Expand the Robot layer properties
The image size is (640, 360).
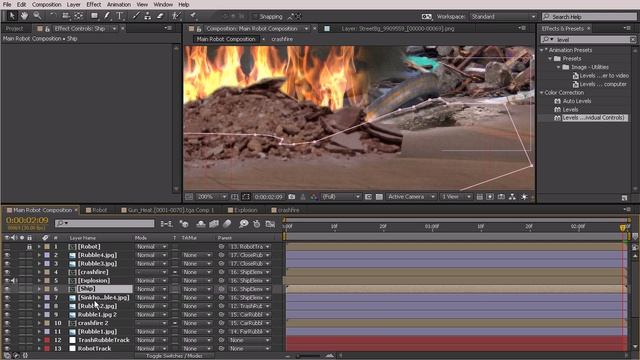(39, 247)
